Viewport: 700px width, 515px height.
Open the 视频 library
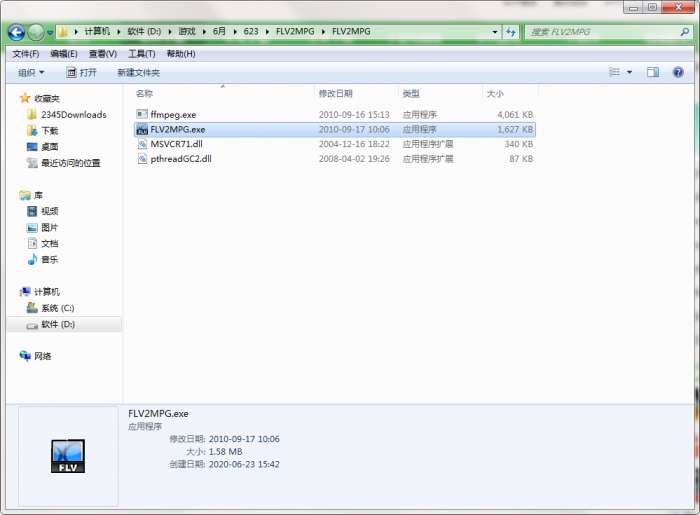click(x=50, y=211)
